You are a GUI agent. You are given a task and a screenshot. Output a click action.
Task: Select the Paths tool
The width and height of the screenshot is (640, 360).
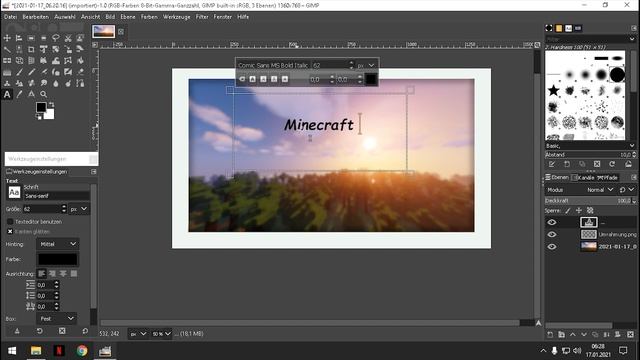pyautogui.click(x=80, y=83)
